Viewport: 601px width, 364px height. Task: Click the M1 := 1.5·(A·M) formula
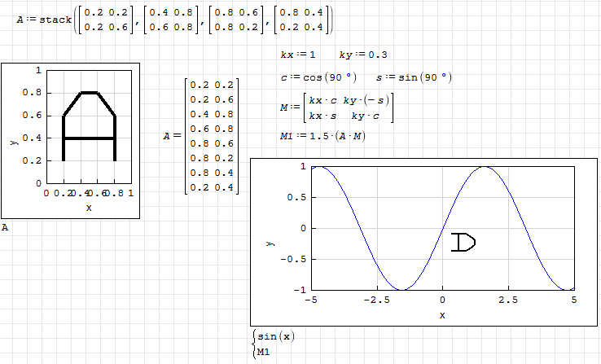(323, 134)
